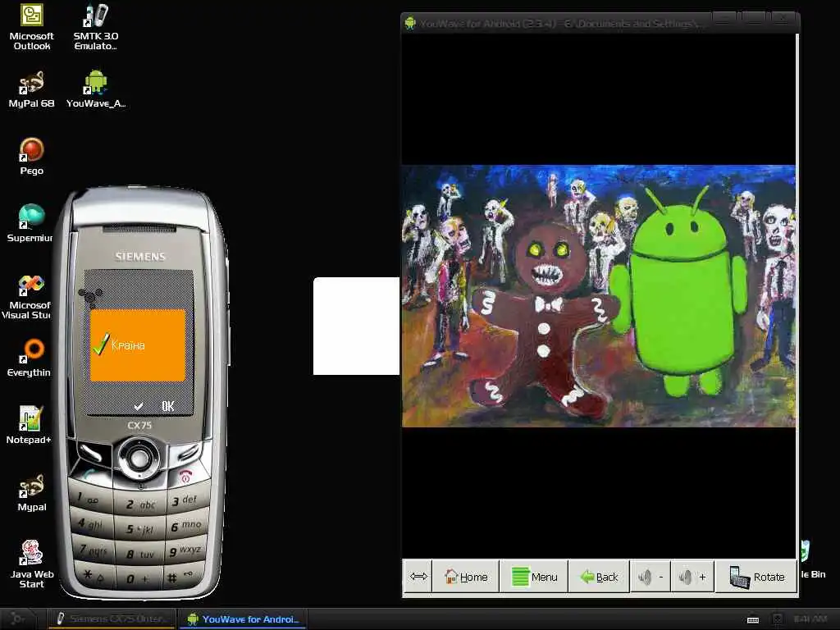Select the Країна item on Siemens screen
This screenshot has width=840, height=630.
click(138, 345)
